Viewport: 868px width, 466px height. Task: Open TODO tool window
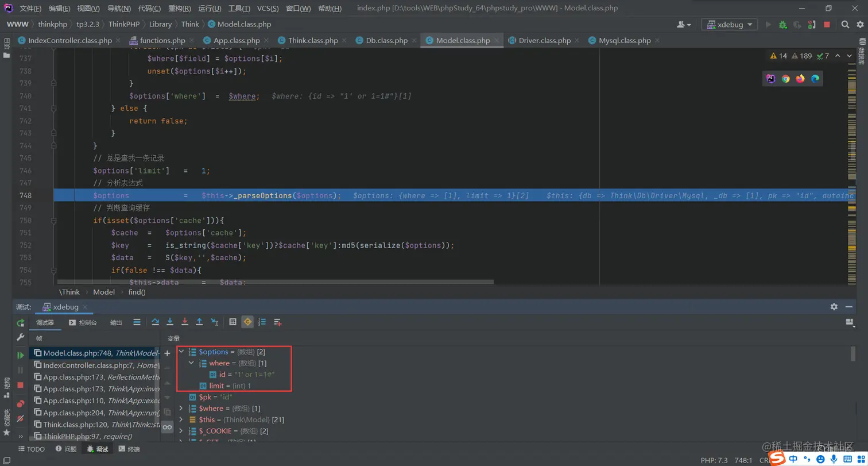click(x=31, y=449)
